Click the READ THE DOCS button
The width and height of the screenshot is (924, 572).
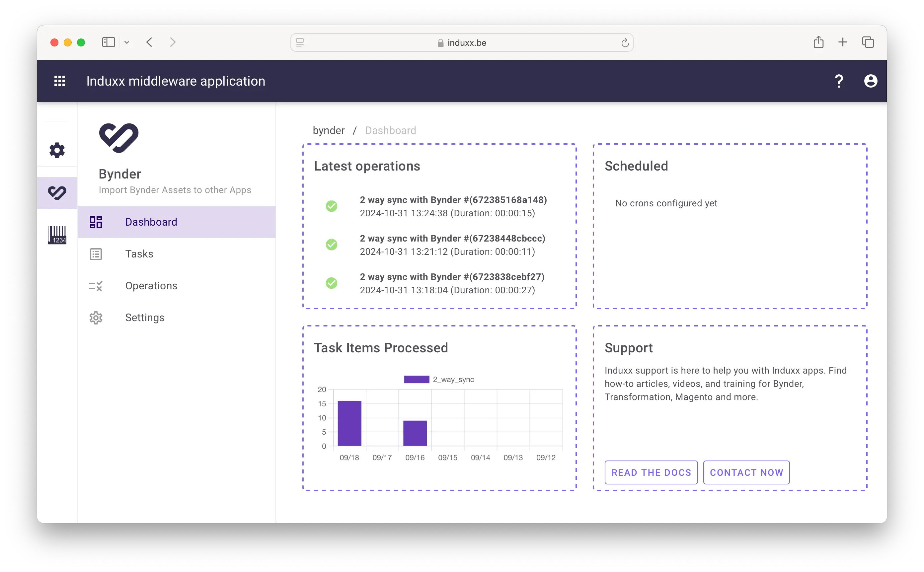tap(651, 472)
